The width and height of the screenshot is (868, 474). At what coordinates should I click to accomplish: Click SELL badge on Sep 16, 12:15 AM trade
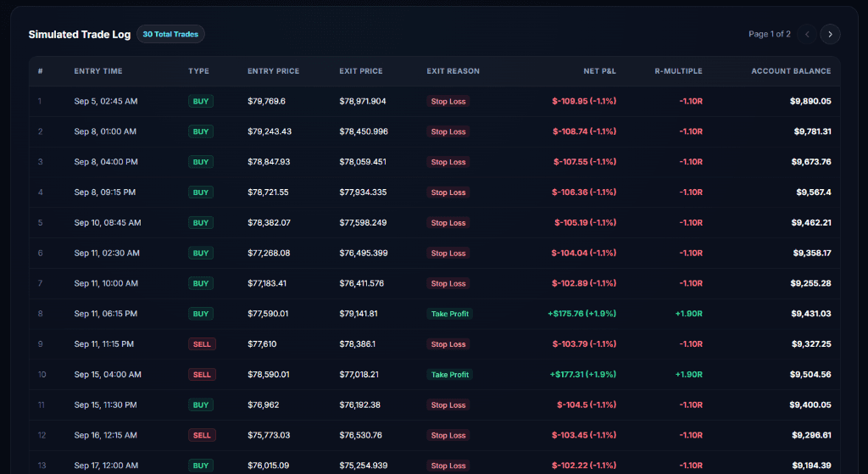click(202, 436)
